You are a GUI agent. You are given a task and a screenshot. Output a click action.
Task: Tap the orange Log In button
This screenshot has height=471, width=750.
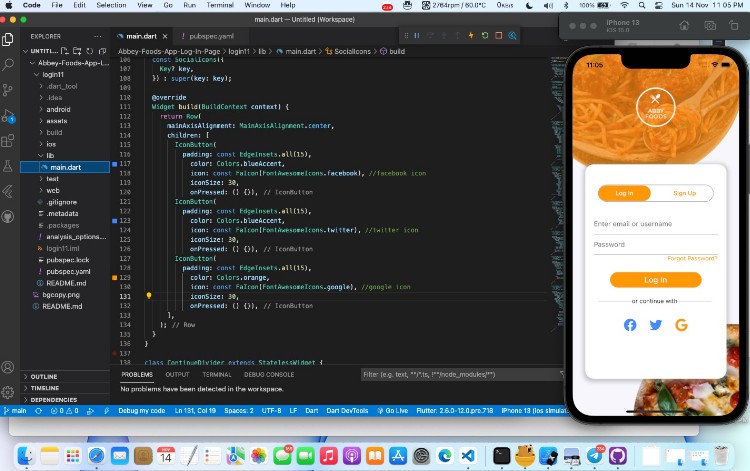tap(655, 280)
